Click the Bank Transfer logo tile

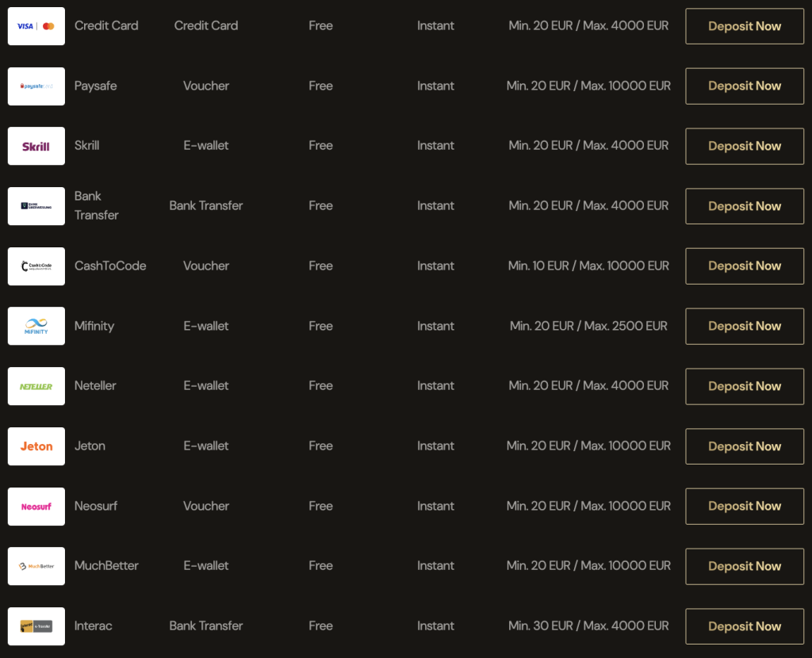(x=36, y=206)
